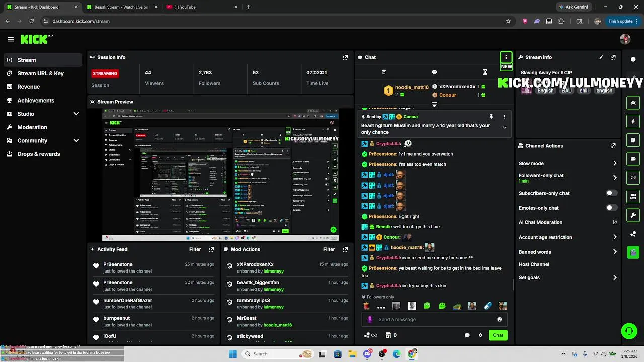644x362 pixels.
Task: Click the Stream Preview thumbnail
Action: [x=220, y=175]
